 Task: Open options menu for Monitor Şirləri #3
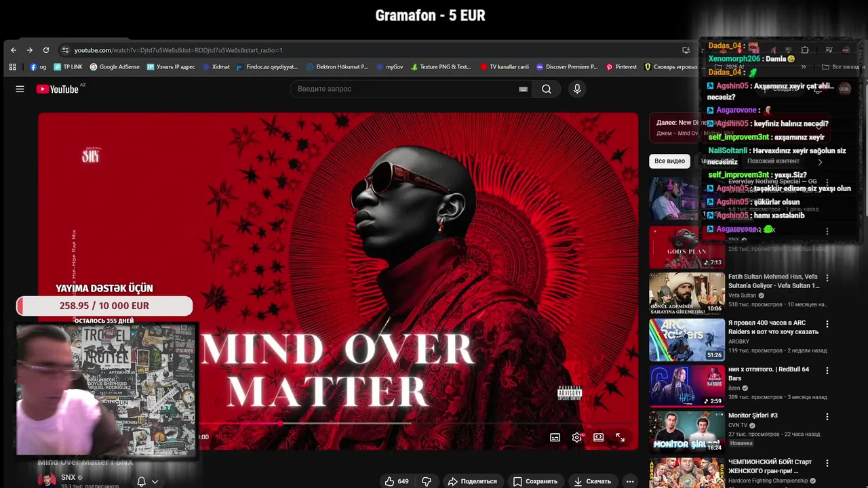tap(827, 416)
